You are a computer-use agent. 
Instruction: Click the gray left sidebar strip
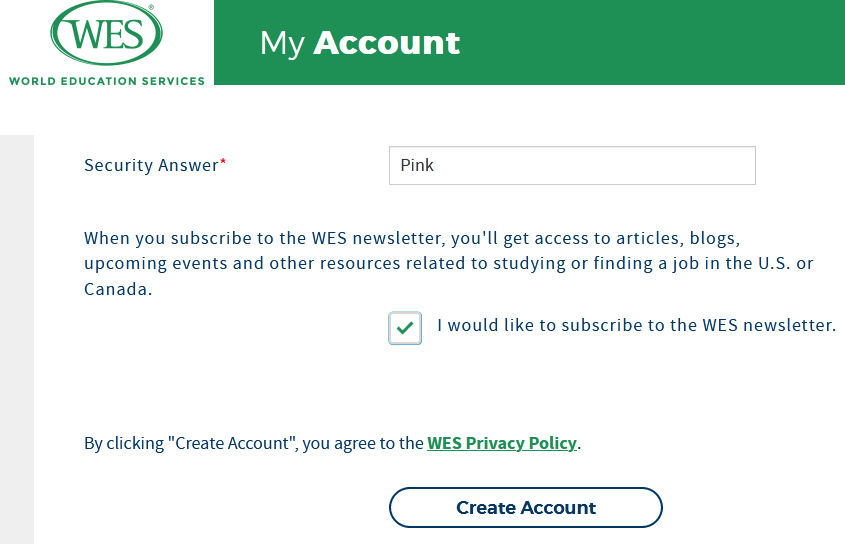coord(17,340)
